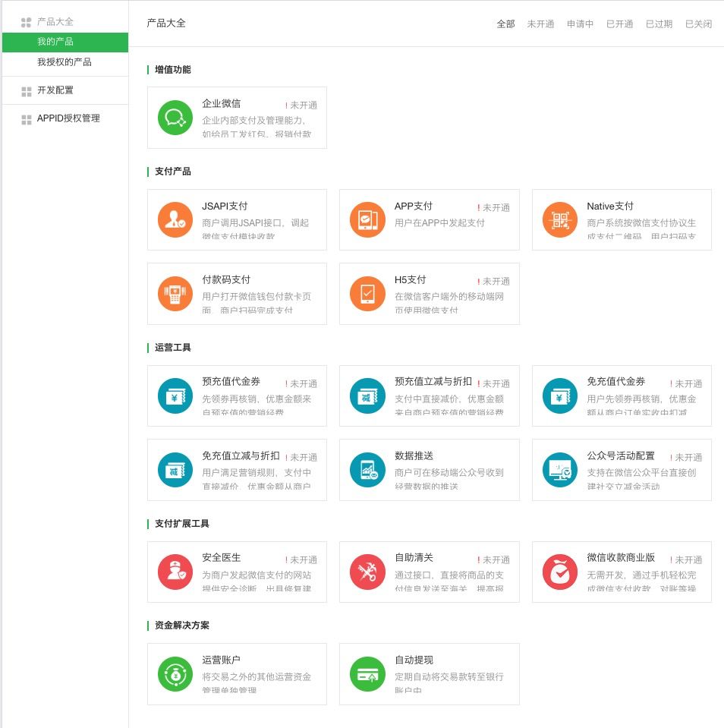
Task: Switch to the 申请中 filter tab
Action: click(x=580, y=24)
